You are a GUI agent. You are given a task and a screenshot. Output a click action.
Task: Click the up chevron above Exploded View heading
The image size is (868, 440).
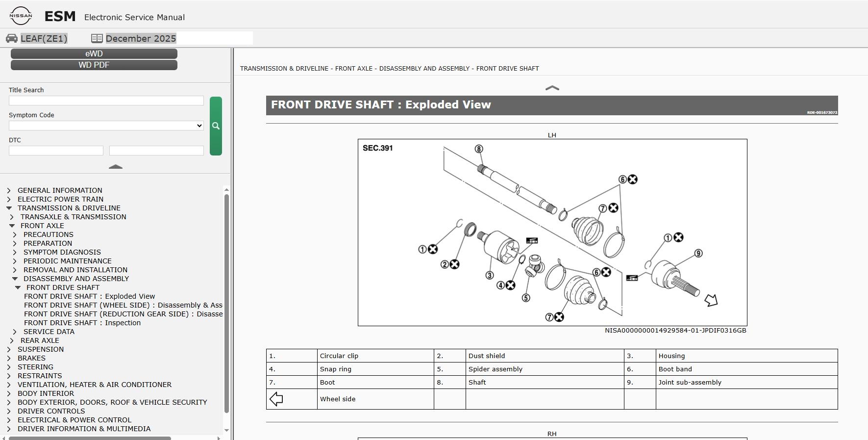click(x=552, y=88)
